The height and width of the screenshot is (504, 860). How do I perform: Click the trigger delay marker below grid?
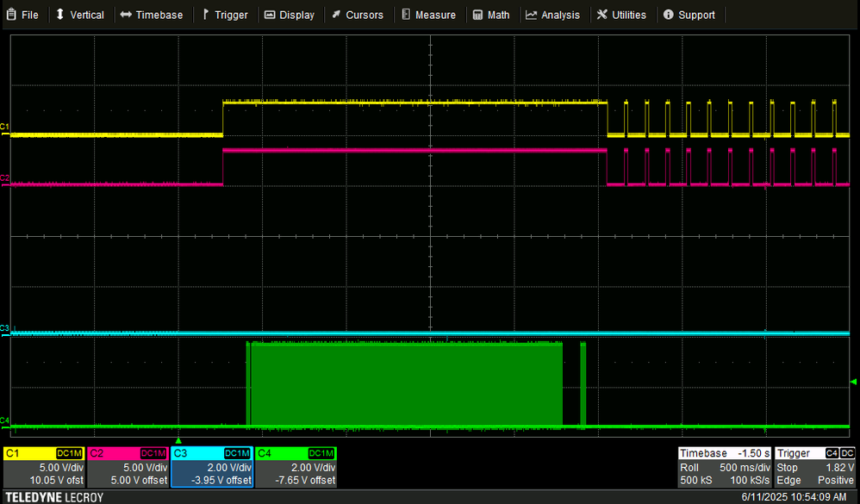point(178,440)
